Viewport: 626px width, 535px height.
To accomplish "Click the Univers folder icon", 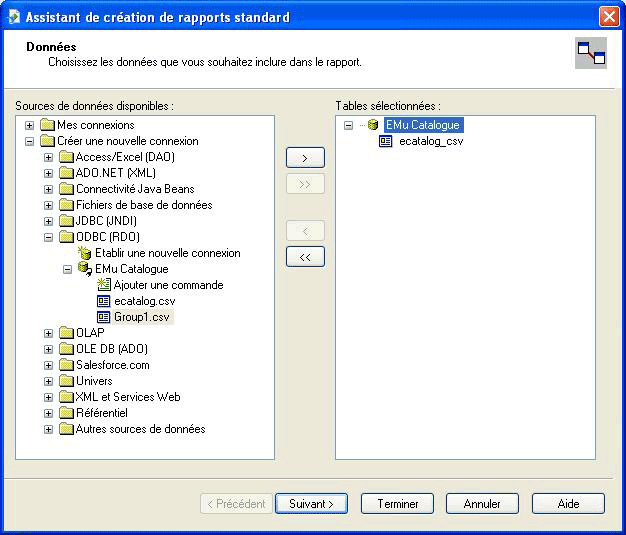I will (x=66, y=380).
